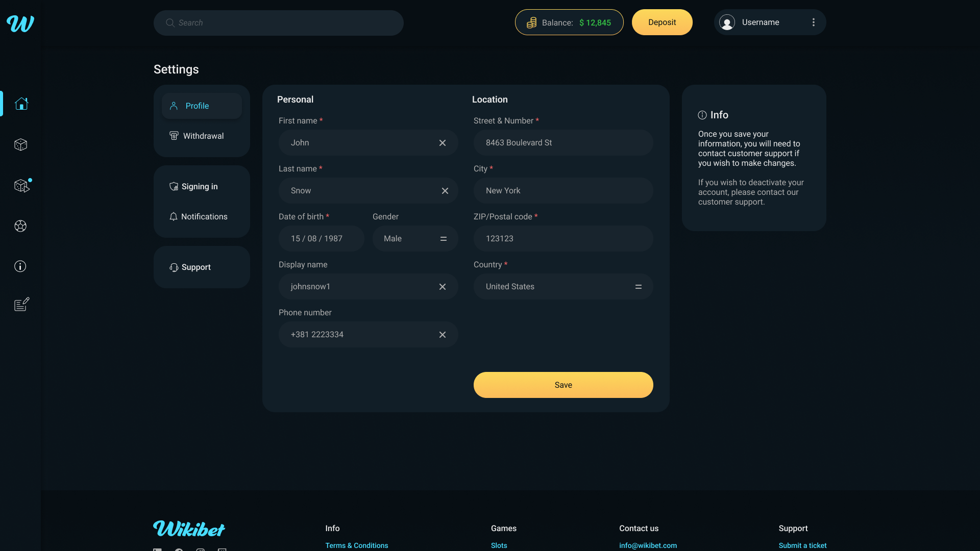Open Submit a ticket footer link

coord(803,545)
